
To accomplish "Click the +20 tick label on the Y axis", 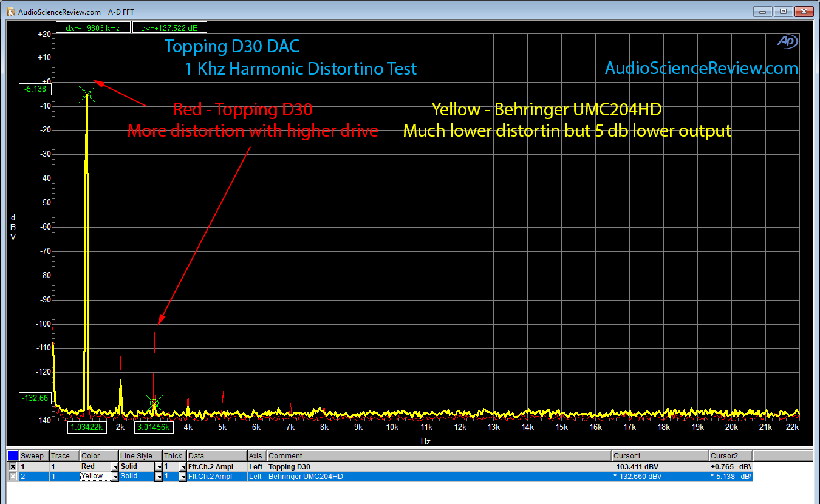I will pos(44,35).
